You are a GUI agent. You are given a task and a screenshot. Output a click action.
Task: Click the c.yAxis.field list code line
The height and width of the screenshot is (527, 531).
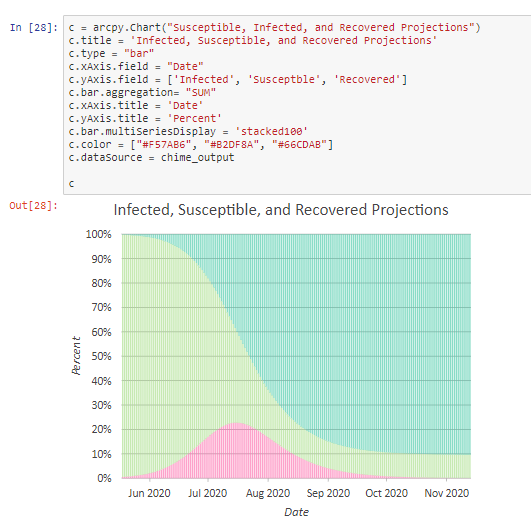click(238, 80)
